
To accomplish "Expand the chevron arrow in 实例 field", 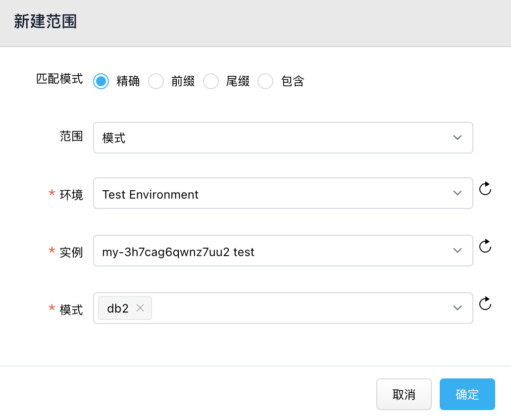I will coord(457,252).
